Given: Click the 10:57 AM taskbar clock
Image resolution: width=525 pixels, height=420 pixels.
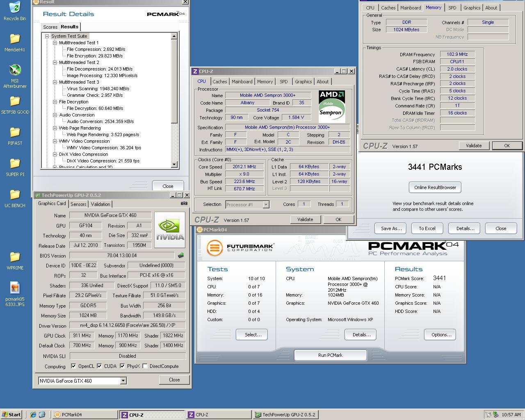Looking at the screenshot, I should pyautogui.click(x=511, y=415).
